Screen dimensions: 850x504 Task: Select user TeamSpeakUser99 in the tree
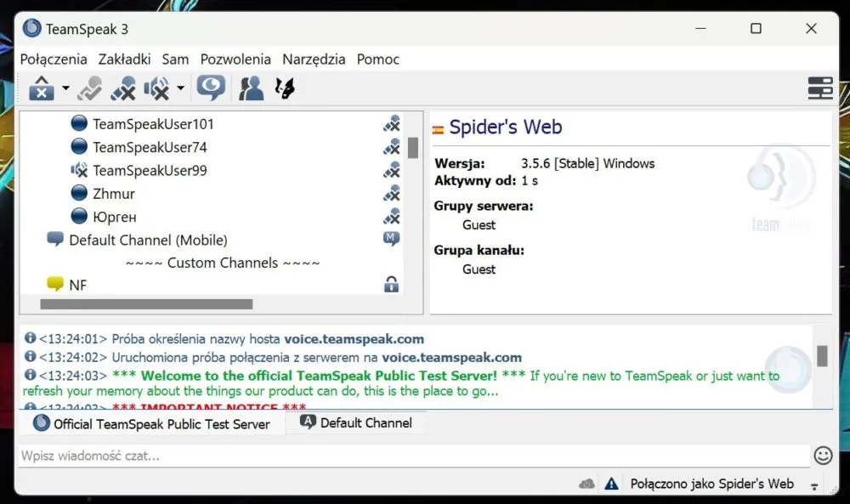point(149,170)
